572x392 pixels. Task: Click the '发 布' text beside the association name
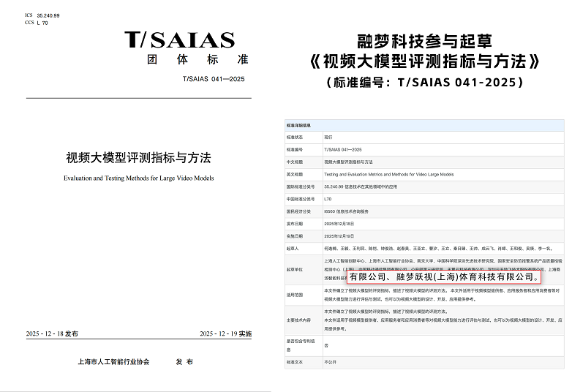tap(184, 362)
